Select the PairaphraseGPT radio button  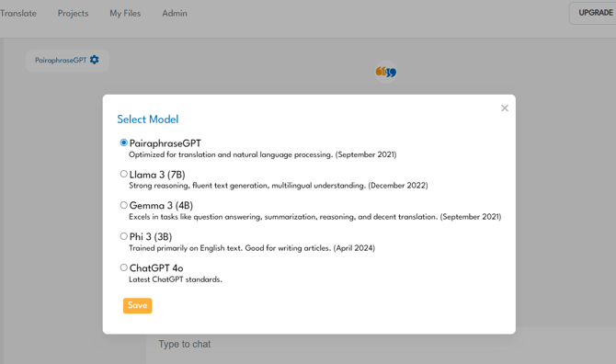coord(124,142)
